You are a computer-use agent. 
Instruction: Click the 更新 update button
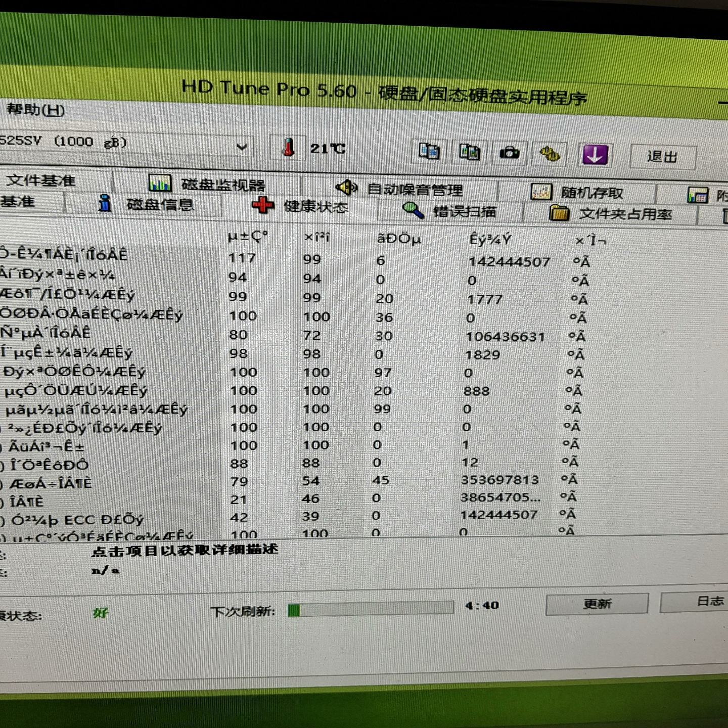pos(597,604)
